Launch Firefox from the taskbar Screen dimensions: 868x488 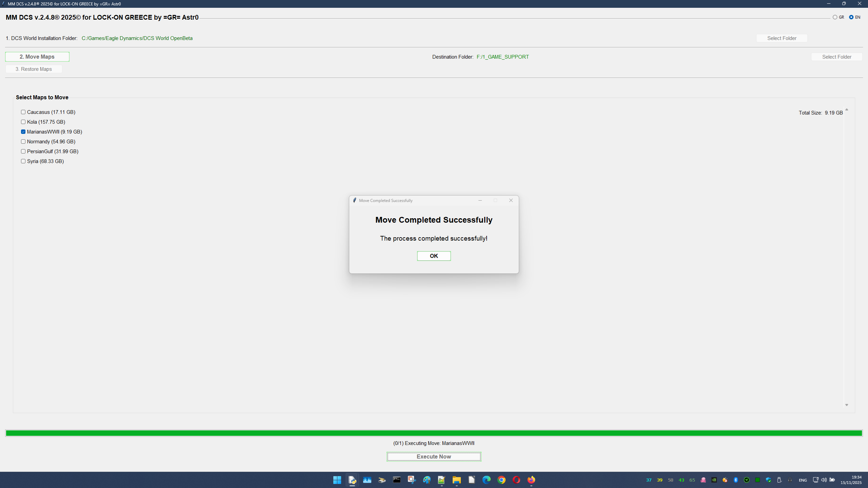[x=531, y=480]
